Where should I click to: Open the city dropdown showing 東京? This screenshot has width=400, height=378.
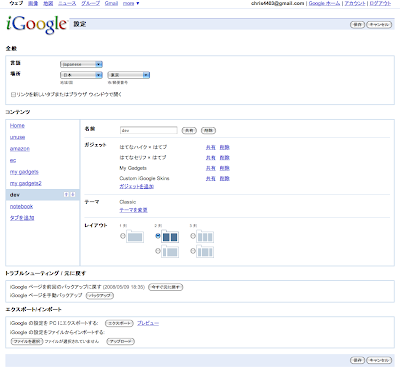(129, 75)
